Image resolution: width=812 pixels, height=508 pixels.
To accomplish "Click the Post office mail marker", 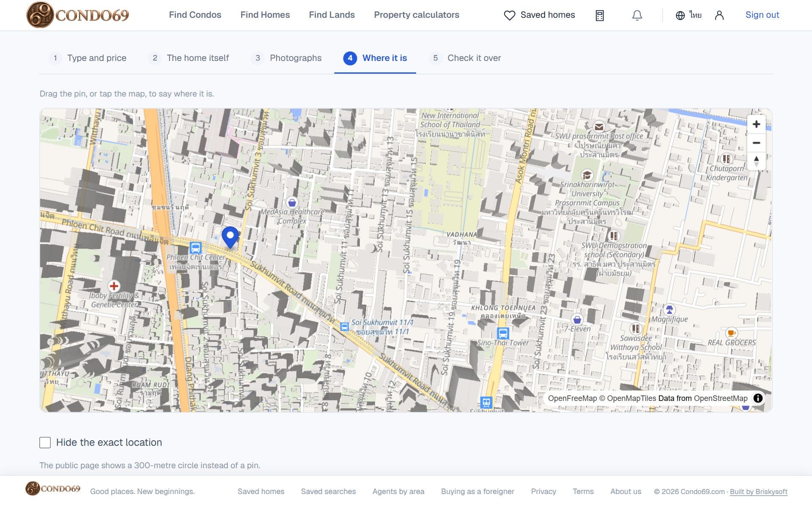I will (599, 127).
